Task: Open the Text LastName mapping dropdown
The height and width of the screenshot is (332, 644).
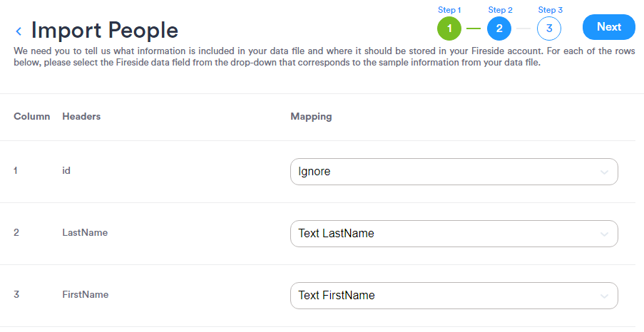Action: pos(454,234)
